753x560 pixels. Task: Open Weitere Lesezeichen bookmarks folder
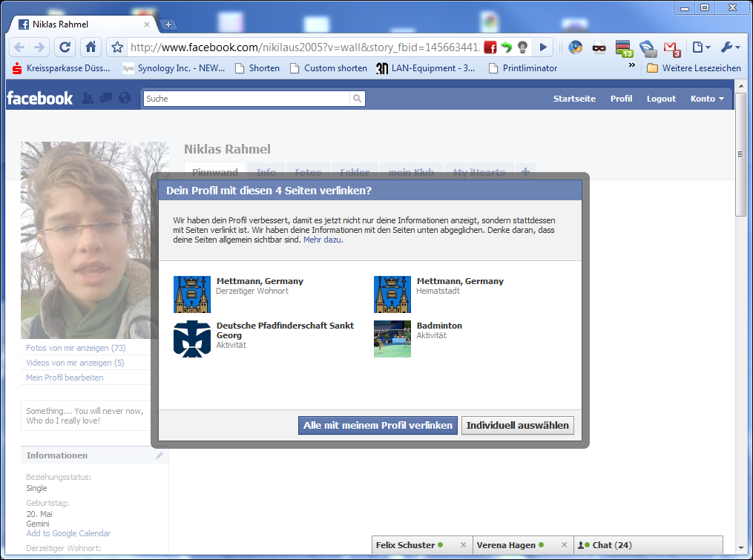coord(694,68)
